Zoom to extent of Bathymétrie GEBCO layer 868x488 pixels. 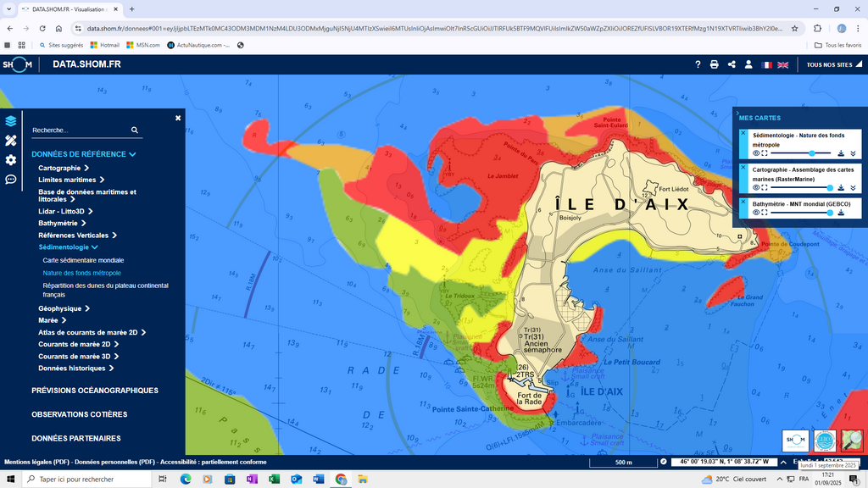(x=765, y=213)
